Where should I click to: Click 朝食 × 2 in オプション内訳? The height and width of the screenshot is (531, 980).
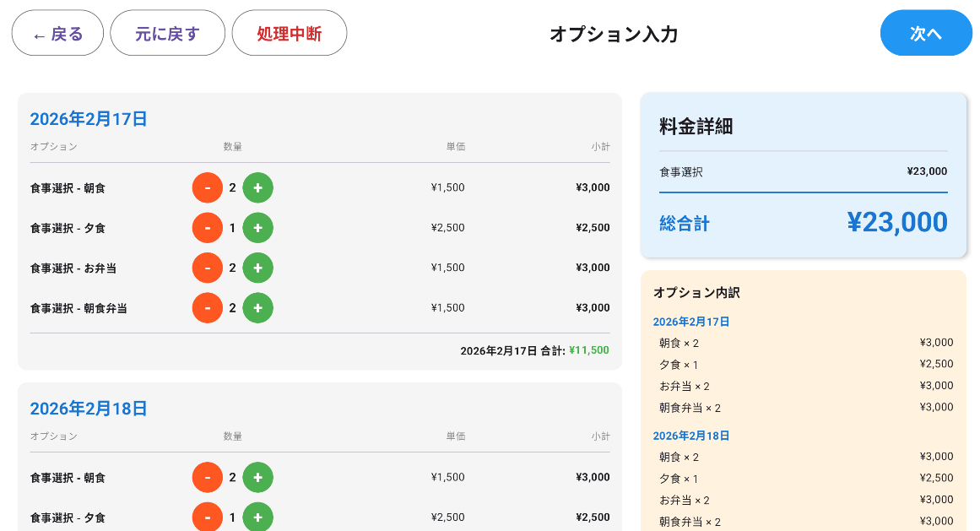click(681, 343)
